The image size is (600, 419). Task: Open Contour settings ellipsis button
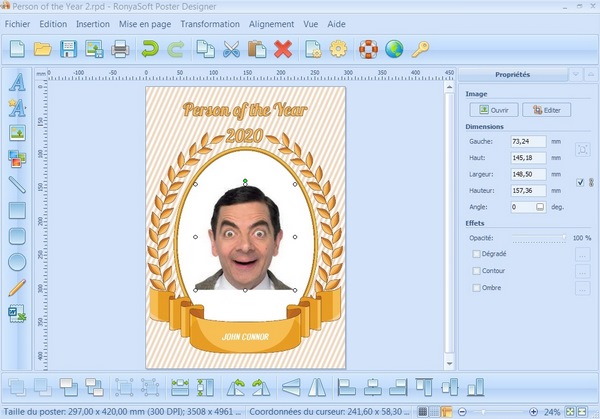tap(582, 271)
